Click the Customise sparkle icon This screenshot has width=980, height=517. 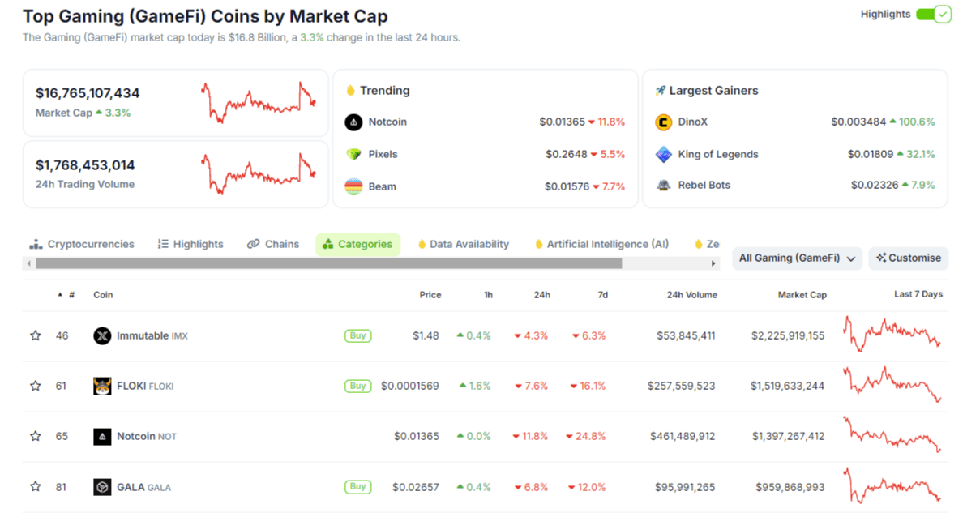881,258
